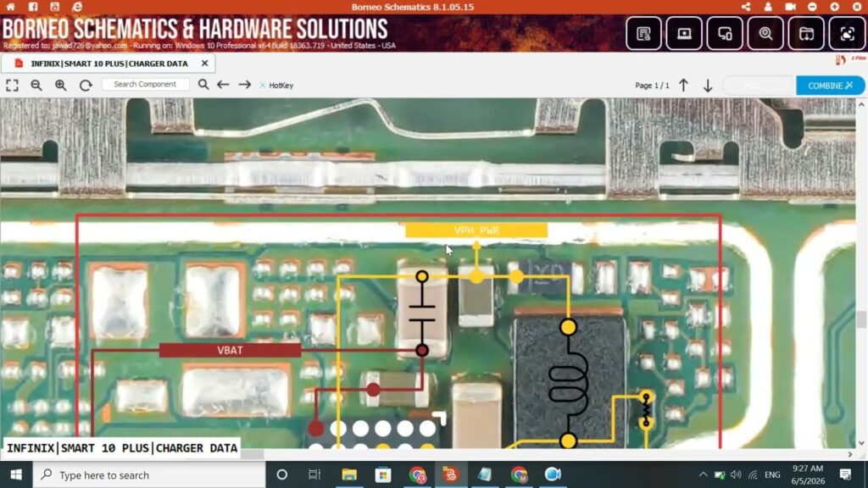Click the screen capture icon in header
868x488 pixels.
click(x=847, y=34)
